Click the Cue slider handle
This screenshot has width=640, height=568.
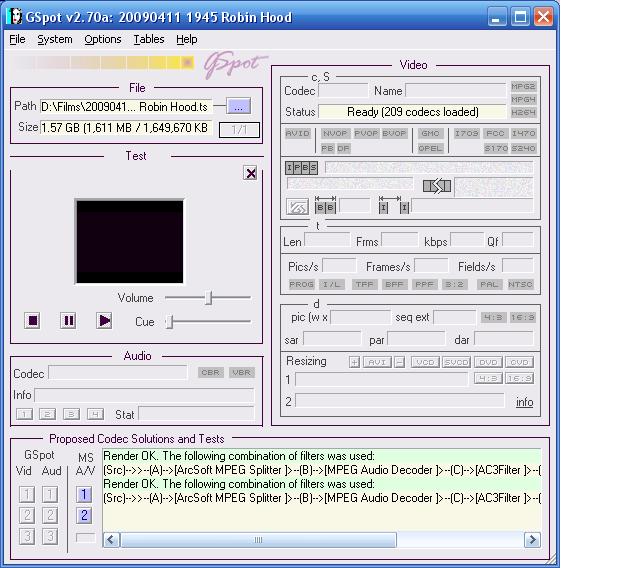(170, 322)
